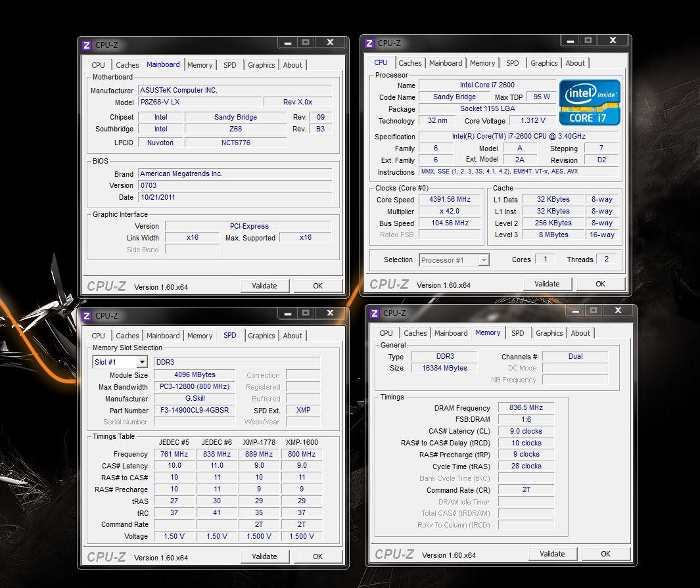The width and height of the screenshot is (700, 588).
Task: Click DRAM Frequency value 836.5 MHz
Action: click(526, 407)
